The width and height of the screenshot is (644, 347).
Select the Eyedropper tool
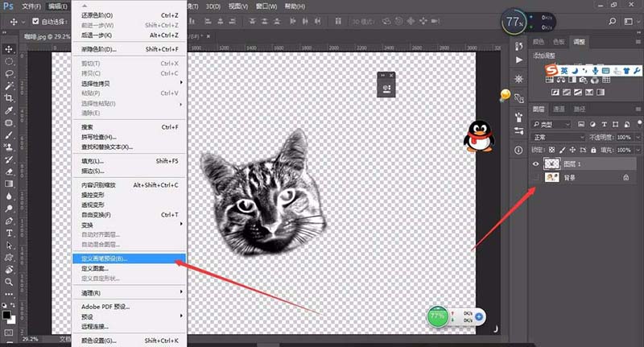pyautogui.click(x=9, y=110)
